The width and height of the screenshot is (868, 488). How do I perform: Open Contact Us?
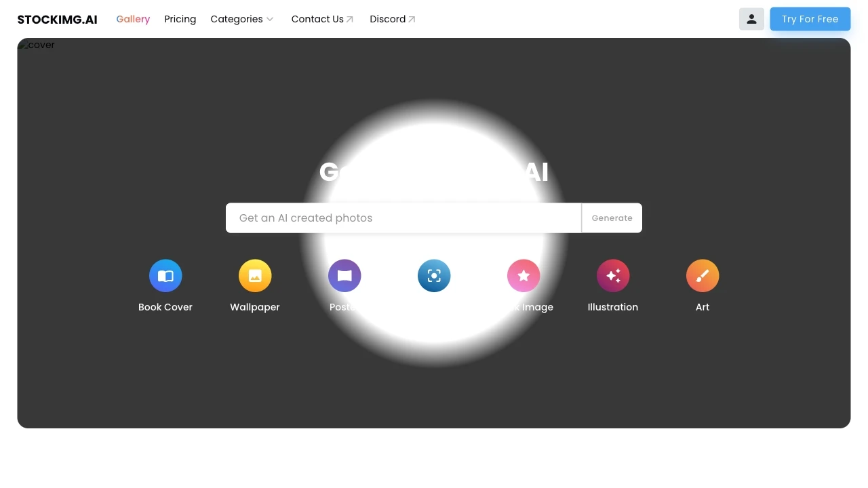317,19
